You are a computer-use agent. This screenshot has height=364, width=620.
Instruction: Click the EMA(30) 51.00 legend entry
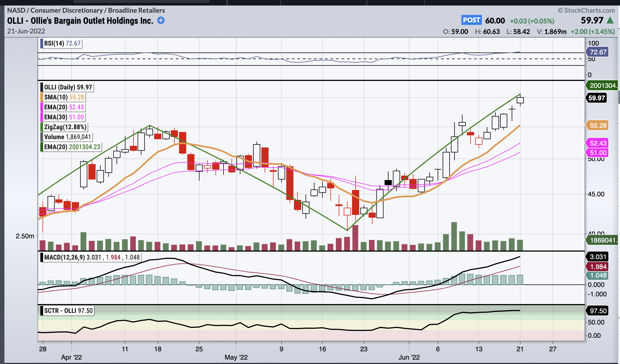(x=63, y=117)
